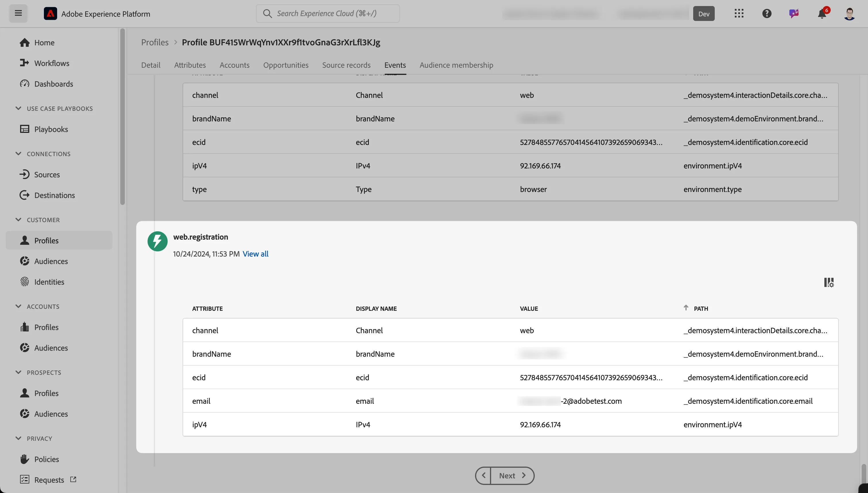Select the email value ending -2@adobetest.com
The image size is (868, 493).
(x=571, y=401)
